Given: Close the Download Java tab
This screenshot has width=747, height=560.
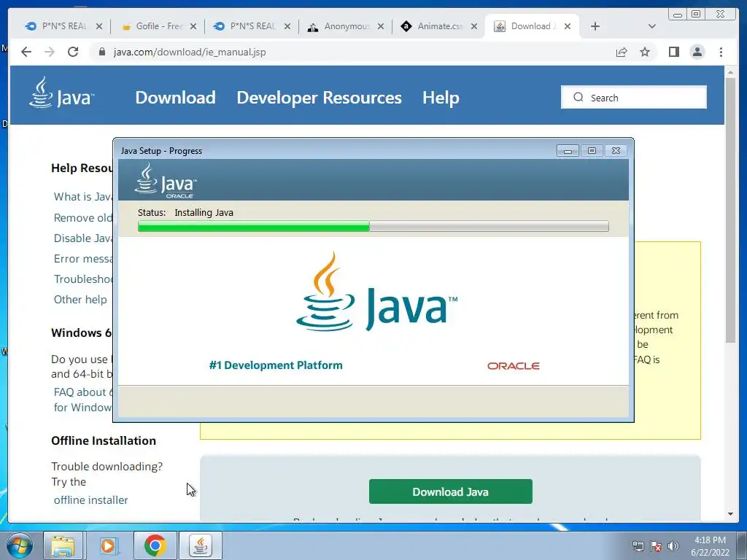Looking at the screenshot, I should (568, 27).
